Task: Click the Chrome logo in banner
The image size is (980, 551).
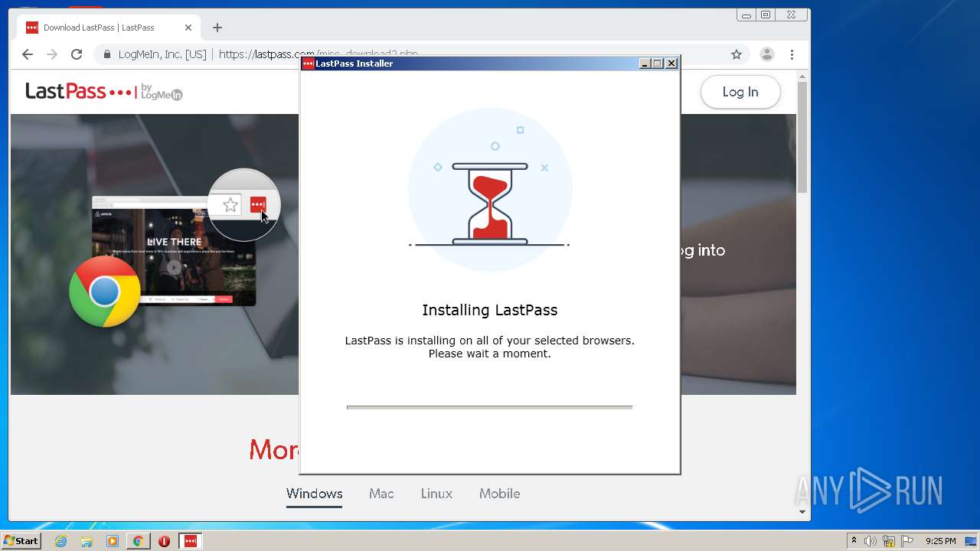Action: point(105,292)
